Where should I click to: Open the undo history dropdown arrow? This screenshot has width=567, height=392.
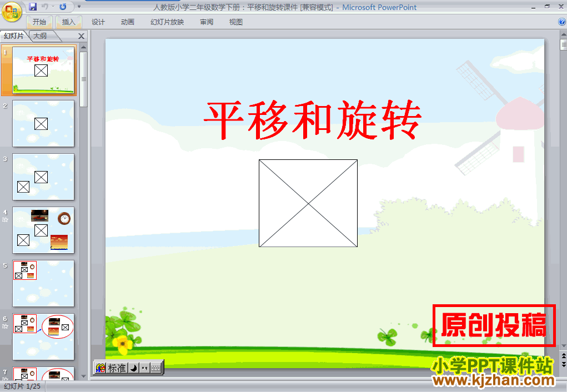(53, 7)
